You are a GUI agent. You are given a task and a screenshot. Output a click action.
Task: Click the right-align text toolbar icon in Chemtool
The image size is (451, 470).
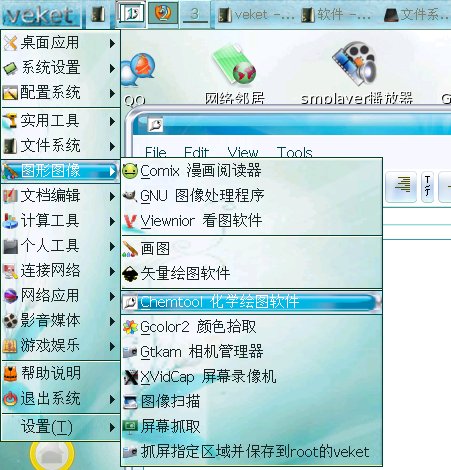[401, 186]
